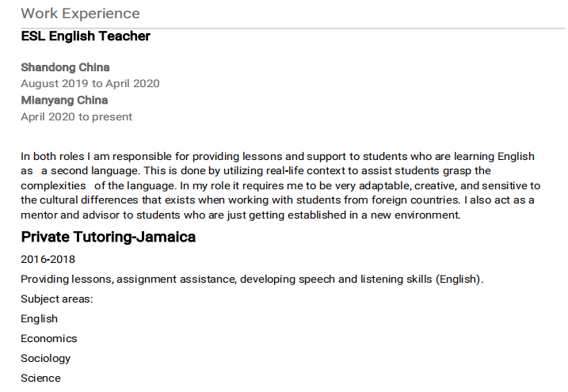
Task: Click the 'Subject areas:' label
Action: (57, 299)
